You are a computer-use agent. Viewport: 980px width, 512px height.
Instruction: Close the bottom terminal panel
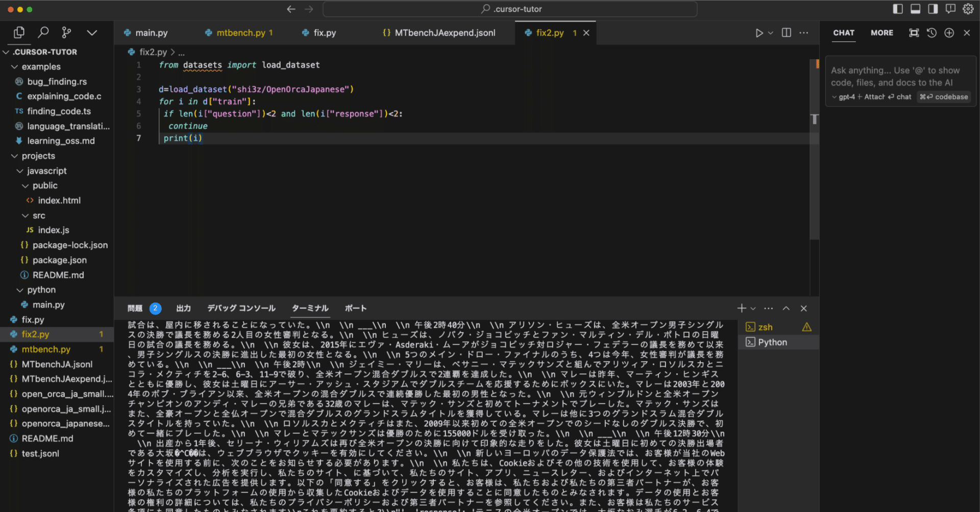804,308
